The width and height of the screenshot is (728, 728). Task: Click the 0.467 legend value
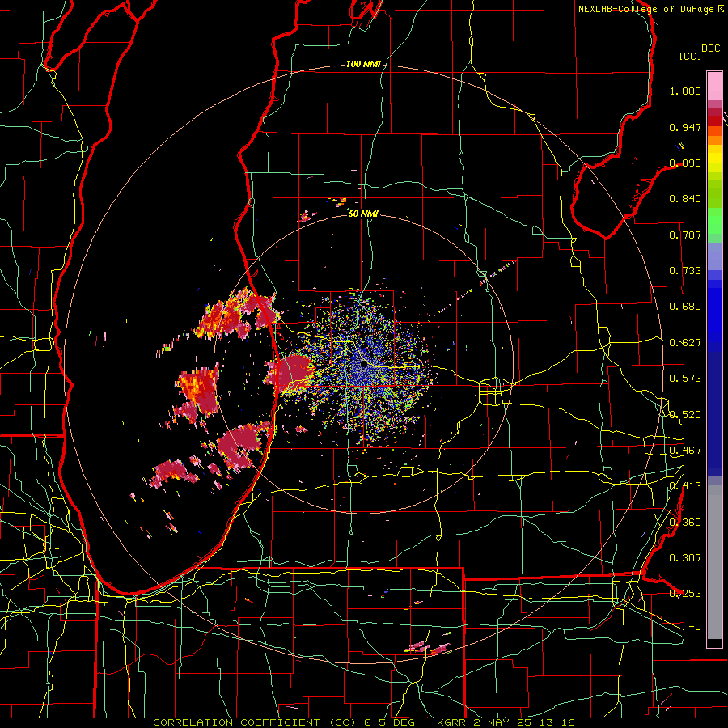685,451
